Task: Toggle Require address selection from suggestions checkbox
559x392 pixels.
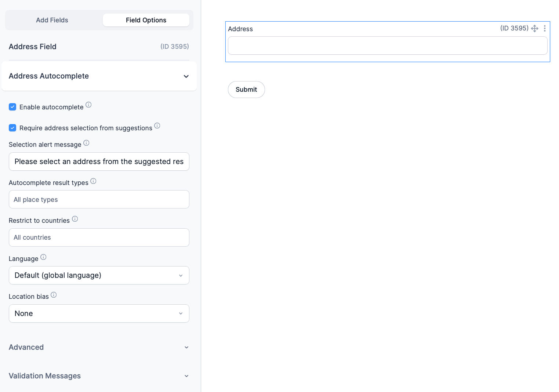Action: 12,128
